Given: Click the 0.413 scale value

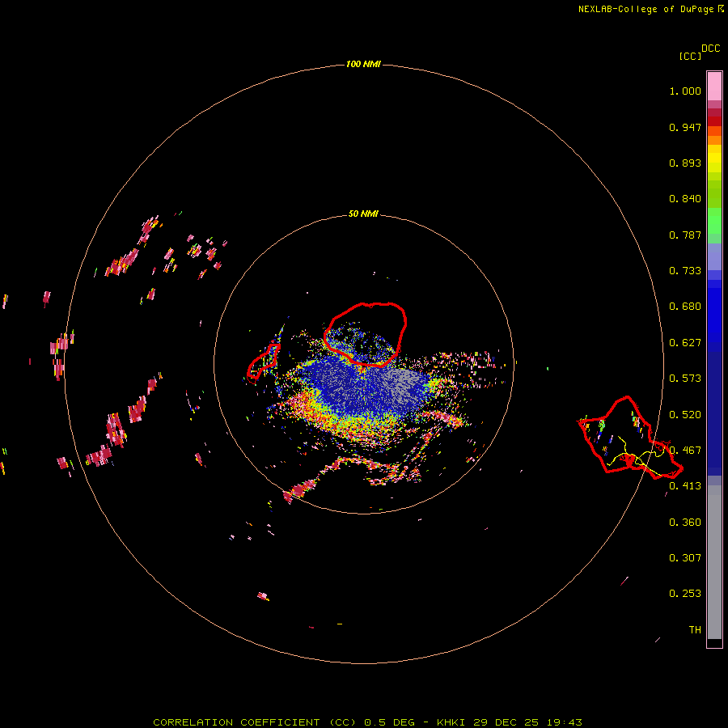Looking at the screenshot, I should pos(685,486).
